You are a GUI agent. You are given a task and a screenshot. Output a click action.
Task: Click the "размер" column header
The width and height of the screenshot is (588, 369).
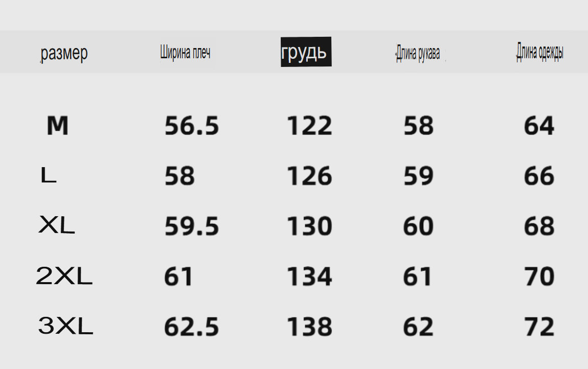(x=64, y=53)
